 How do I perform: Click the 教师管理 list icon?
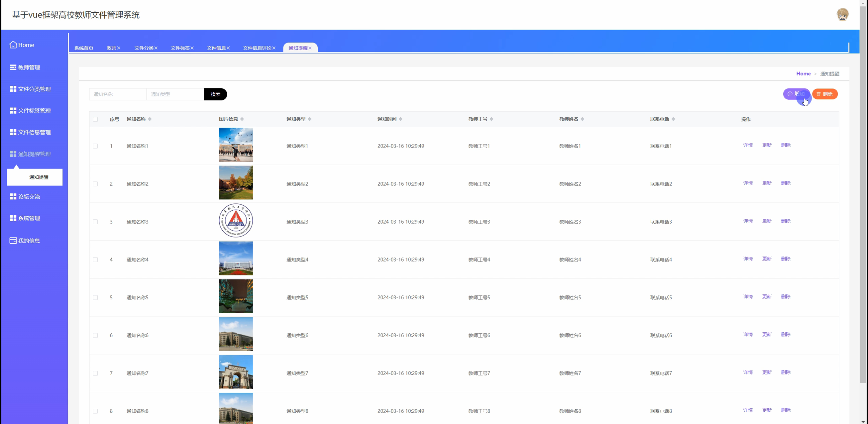pyautogui.click(x=13, y=67)
